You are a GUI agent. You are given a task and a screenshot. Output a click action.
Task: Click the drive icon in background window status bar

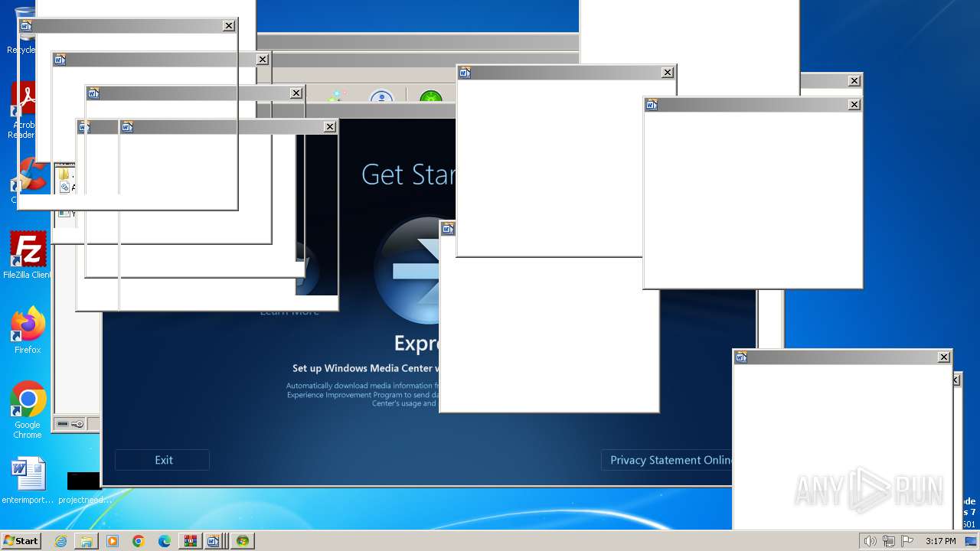[x=63, y=424]
